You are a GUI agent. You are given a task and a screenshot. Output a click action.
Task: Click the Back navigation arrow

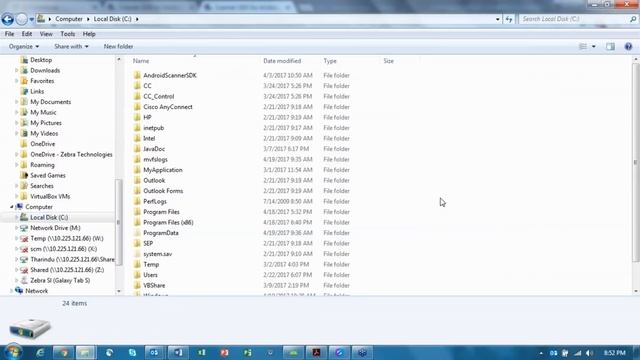click(7, 19)
